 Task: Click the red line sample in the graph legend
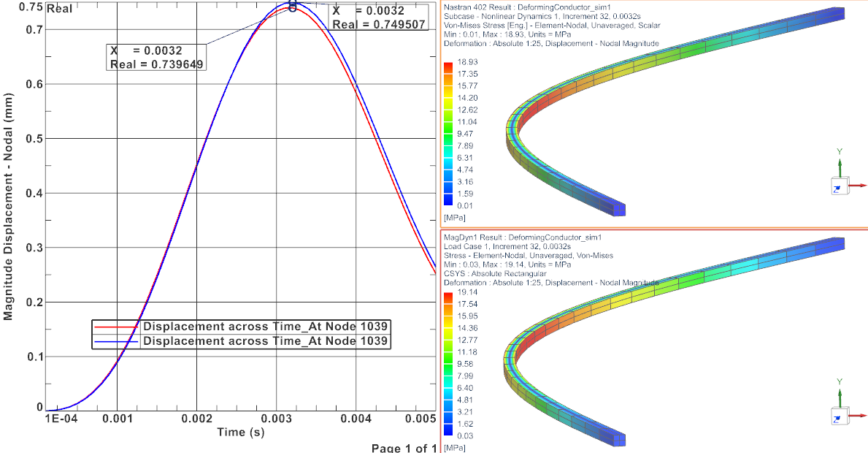coord(117,327)
